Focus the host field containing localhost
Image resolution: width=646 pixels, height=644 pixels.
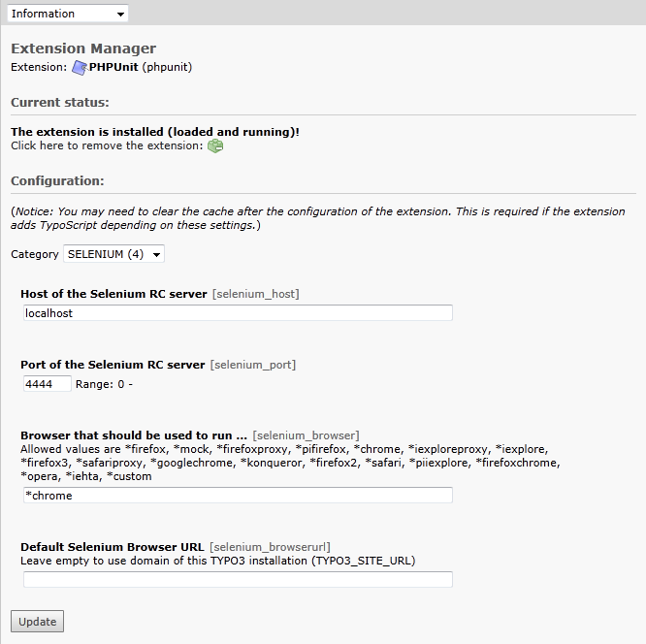238,313
